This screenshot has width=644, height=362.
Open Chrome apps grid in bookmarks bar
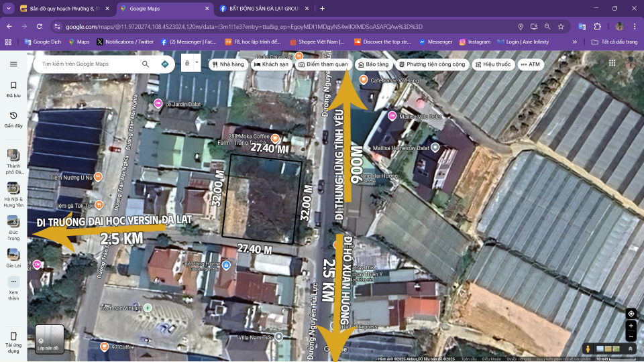tap(8, 42)
